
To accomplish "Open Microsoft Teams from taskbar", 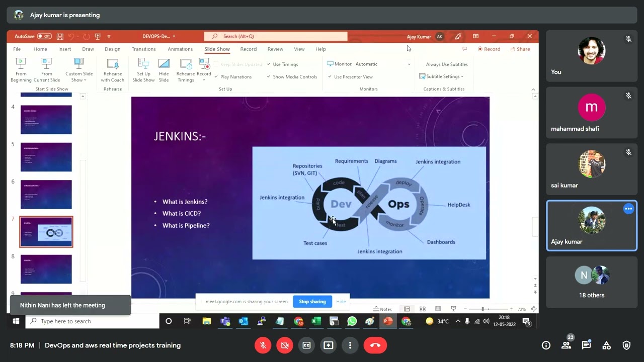I will pos(225,321).
